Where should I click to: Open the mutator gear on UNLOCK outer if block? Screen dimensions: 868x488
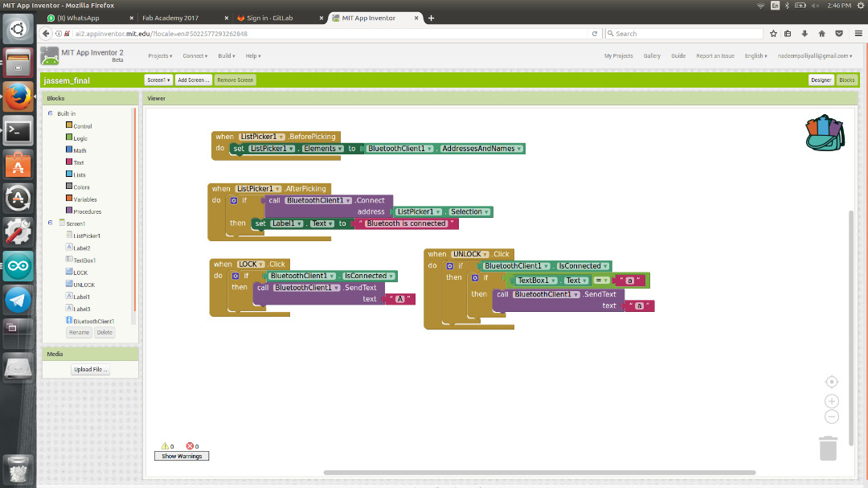pos(449,266)
